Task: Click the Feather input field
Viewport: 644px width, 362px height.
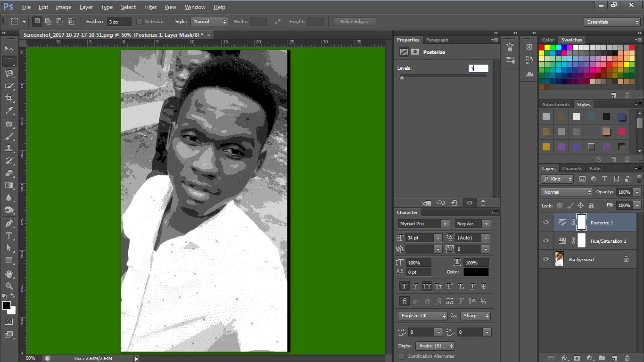Action: [119, 22]
